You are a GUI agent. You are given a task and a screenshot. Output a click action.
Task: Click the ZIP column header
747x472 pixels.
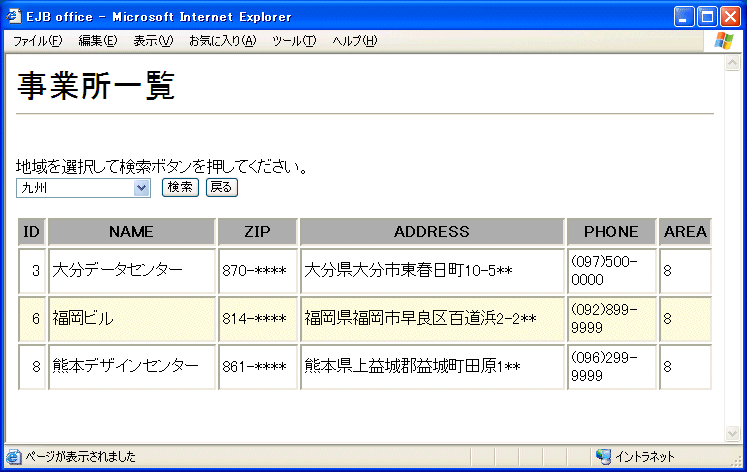(x=257, y=231)
